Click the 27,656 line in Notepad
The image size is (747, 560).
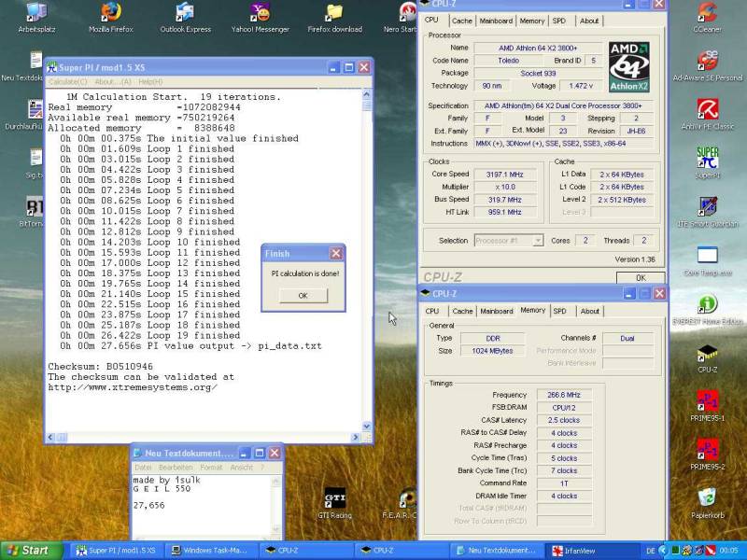(x=149, y=505)
